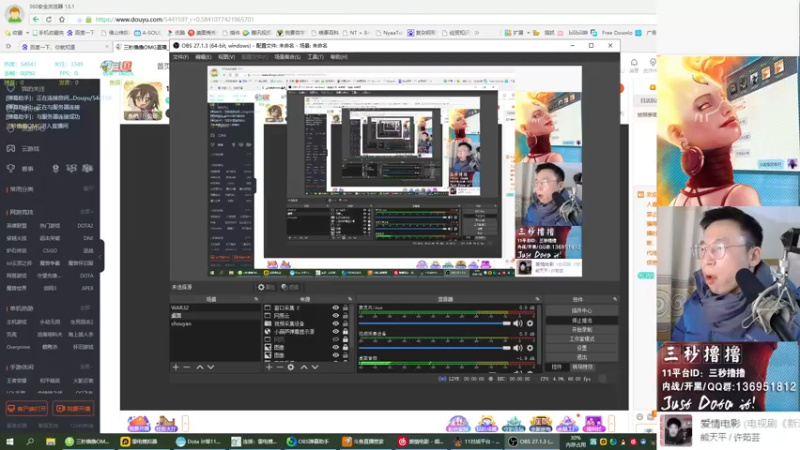This screenshot has width=800, height=450.
Task: Open the 视图(V) menu in OBS
Action: 227,57
